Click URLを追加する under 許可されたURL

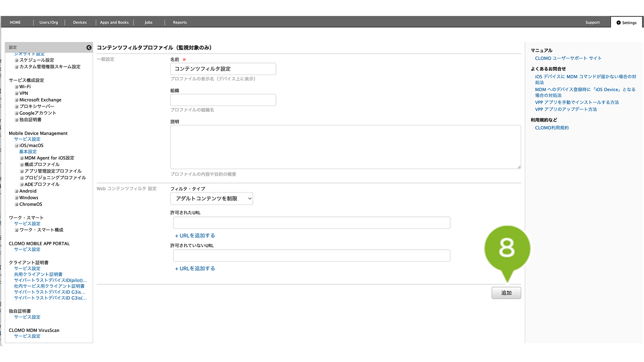click(195, 236)
